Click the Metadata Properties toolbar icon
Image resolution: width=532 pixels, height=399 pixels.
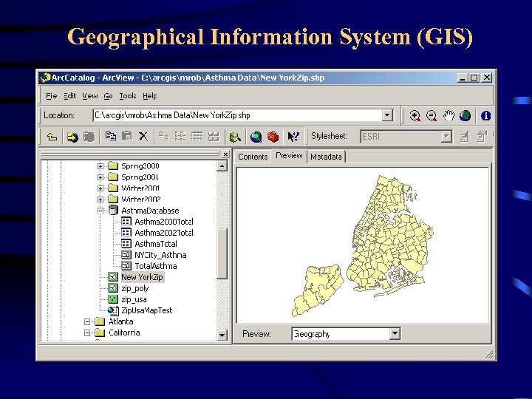coord(481,137)
